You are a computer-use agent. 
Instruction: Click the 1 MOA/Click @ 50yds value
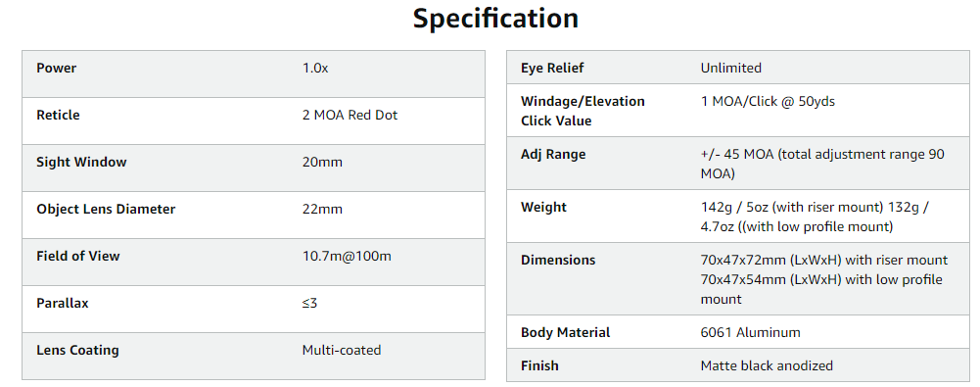coord(768,101)
